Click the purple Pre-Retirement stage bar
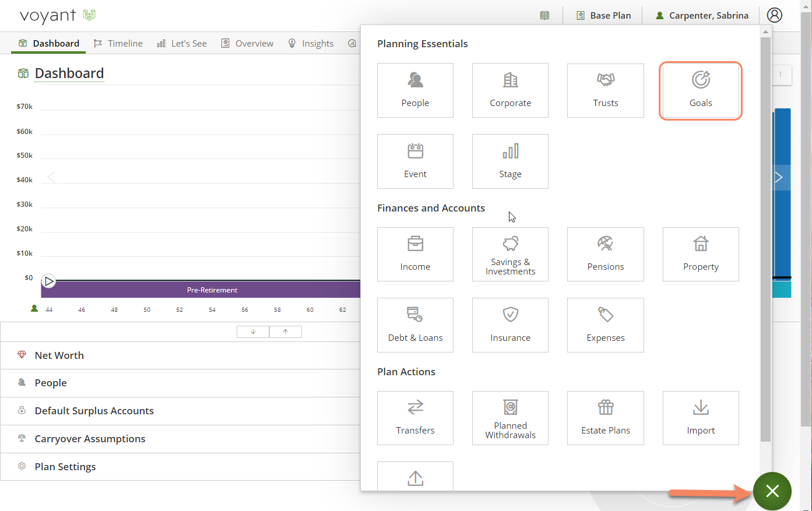The width and height of the screenshot is (812, 511). (212, 290)
